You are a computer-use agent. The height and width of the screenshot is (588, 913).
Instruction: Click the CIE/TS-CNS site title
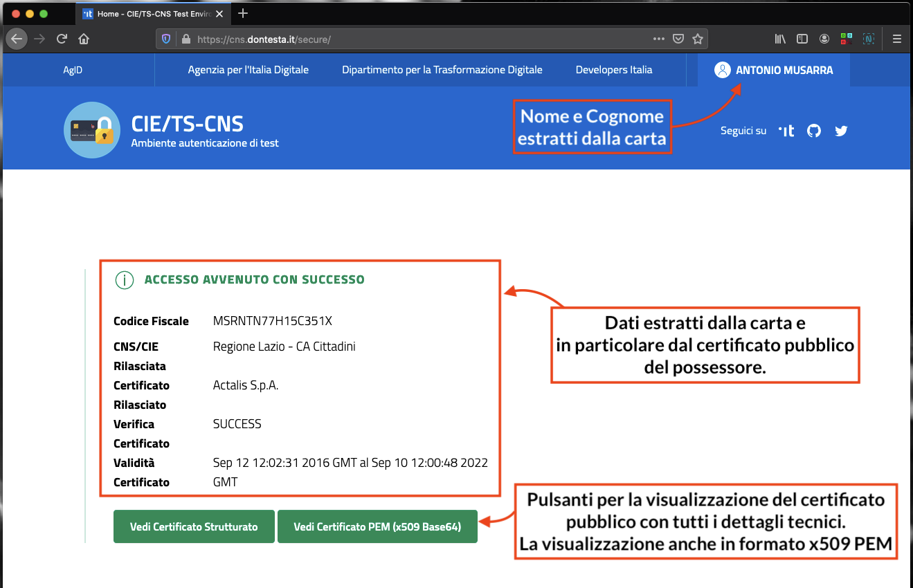(x=188, y=124)
